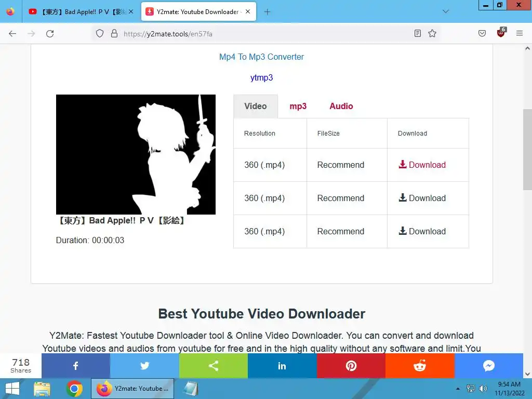532x399 pixels.
Task: Go back with the browser back arrow
Action: [12, 34]
